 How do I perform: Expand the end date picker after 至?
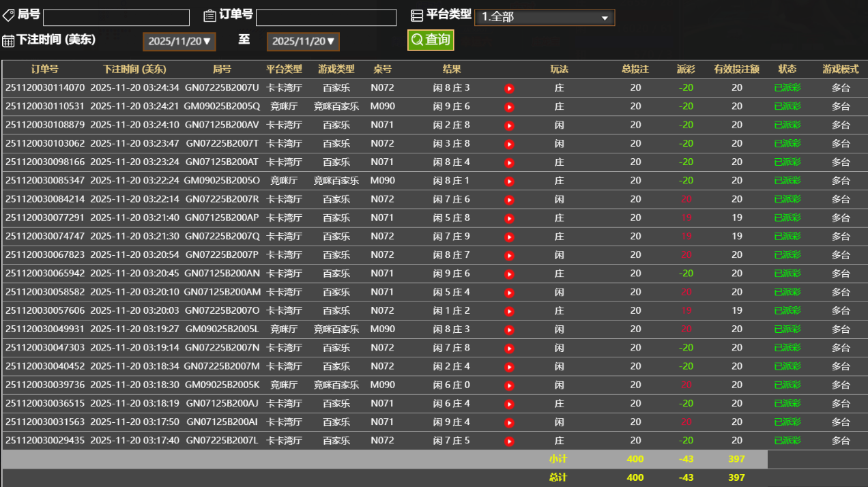303,42
